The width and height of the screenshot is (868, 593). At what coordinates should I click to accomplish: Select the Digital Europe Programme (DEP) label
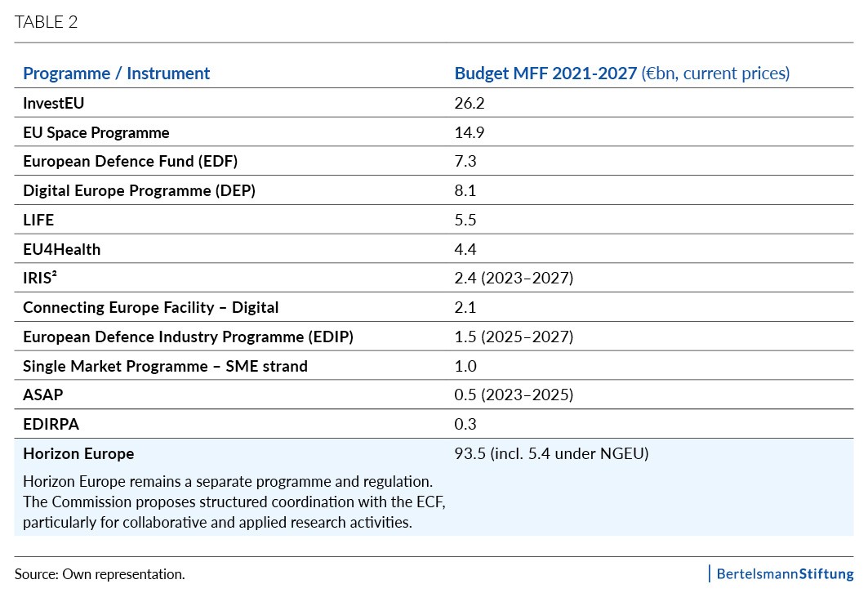pos(139,191)
